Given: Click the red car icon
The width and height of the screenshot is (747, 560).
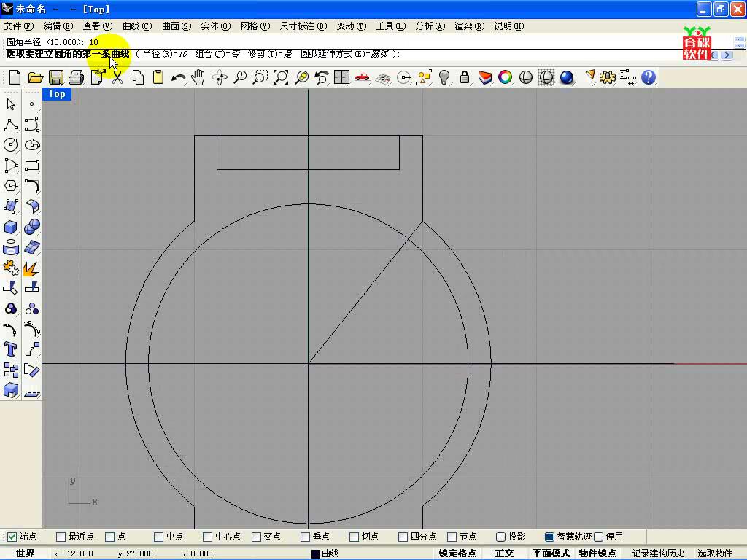Looking at the screenshot, I should click(x=362, y=77).
